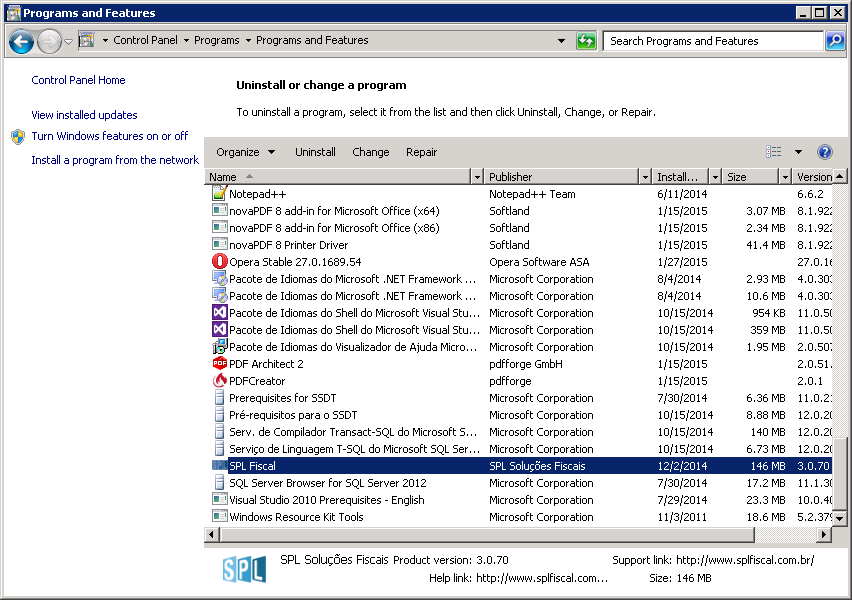Click the 41.4 MB size cell
This screenshot has height=600, width=852.
tap(766, 245)
